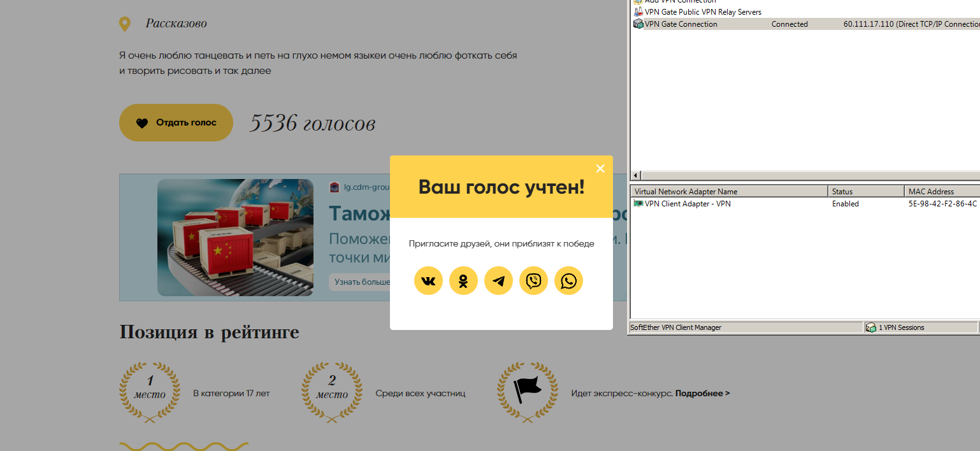Viewport: 980px width, 451px height.
Task: Click the "Connected" status of VPN Gate Connection
Action: pyautogui.click(x=789, y=24)
